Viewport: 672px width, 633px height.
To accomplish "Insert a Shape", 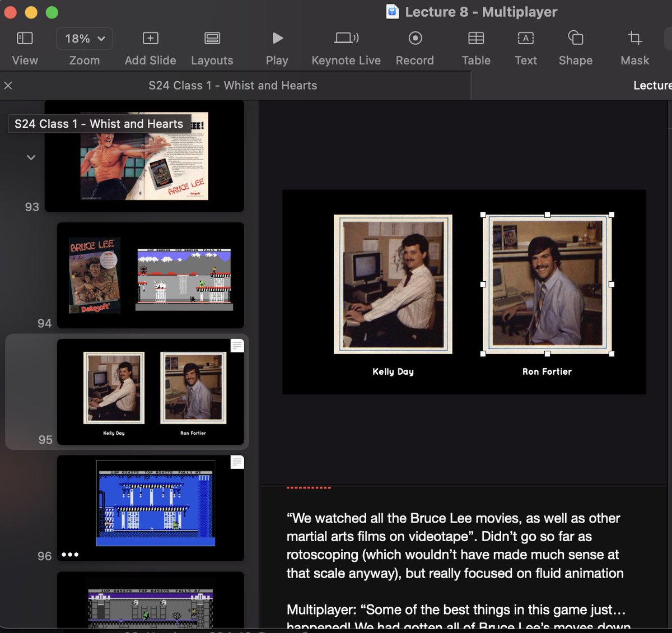I will pyautogui.click(x=575, y=39).
